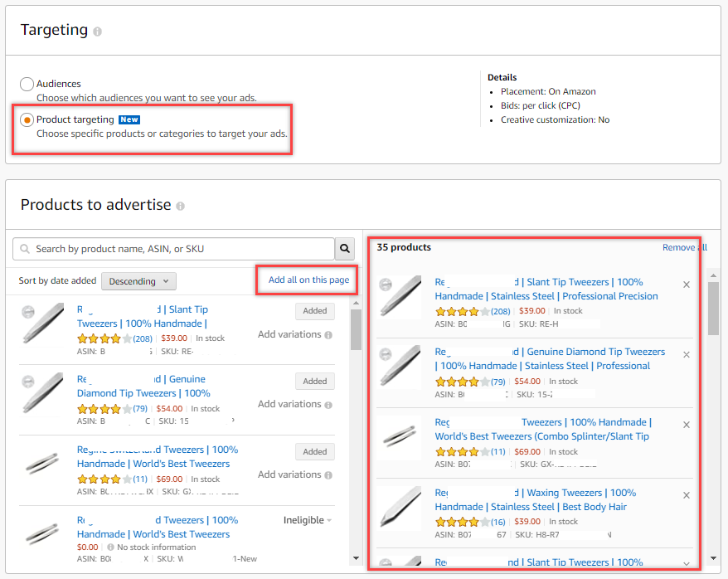Viewport: 728px width, 579px height.
Task: Click info icon beside Add variations for $54.00 product
Action: 328,405
